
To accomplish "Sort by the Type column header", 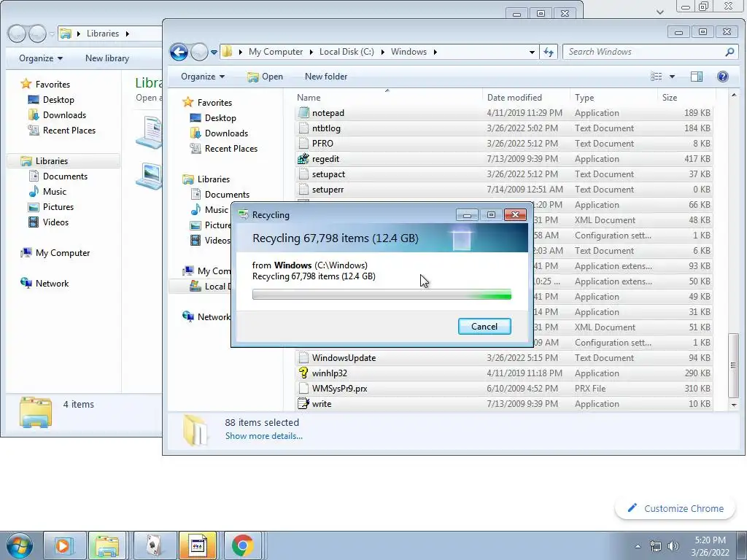I will click(613, 98).
